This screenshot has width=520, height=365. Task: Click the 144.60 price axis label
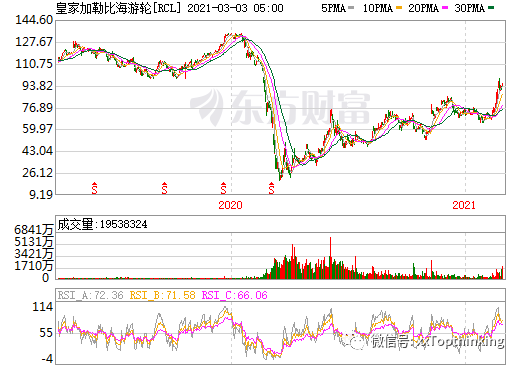[x=34, y=20]
